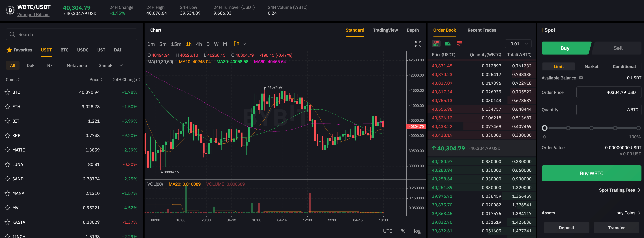Add BTC to favorites using star icon
644x238 pixels.
(8, 92)
